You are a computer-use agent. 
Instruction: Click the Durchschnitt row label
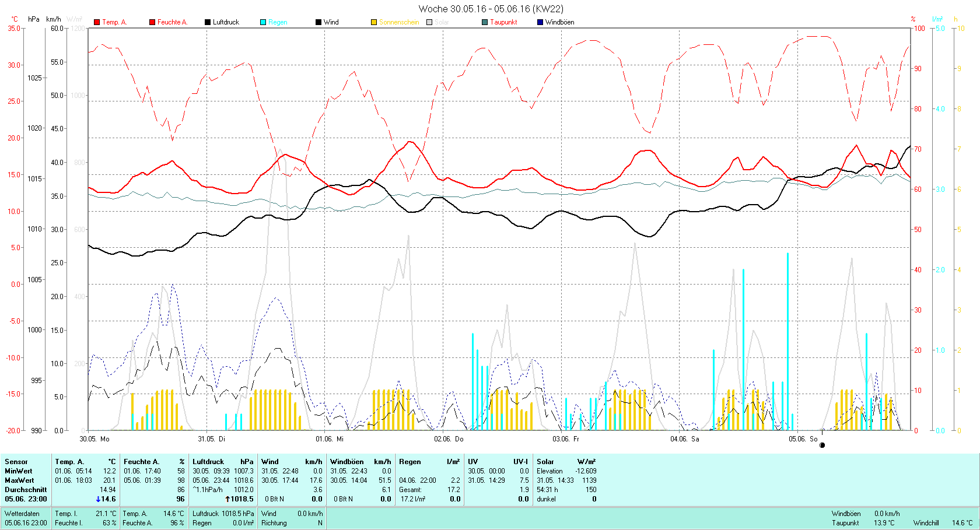[x=26, y=489]
